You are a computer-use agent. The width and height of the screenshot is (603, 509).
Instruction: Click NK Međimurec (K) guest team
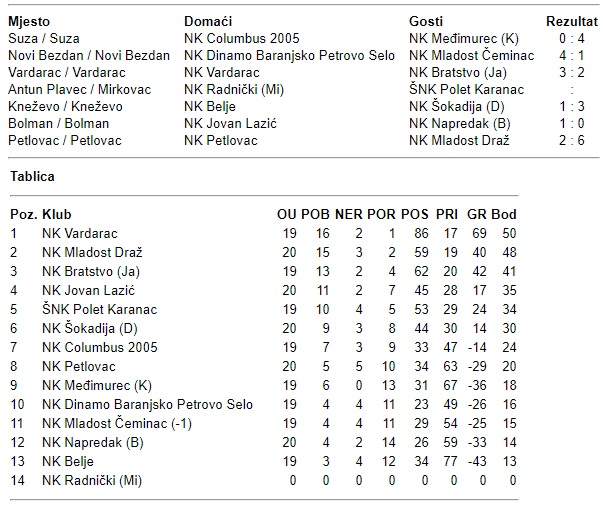tap(464, 38)
